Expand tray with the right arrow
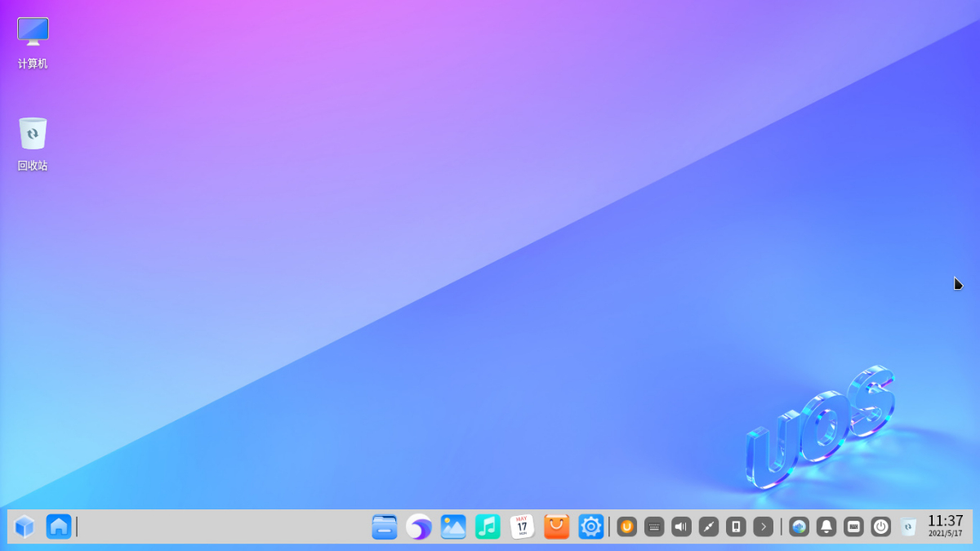This screenshot has height=551, width=980. 764,527
